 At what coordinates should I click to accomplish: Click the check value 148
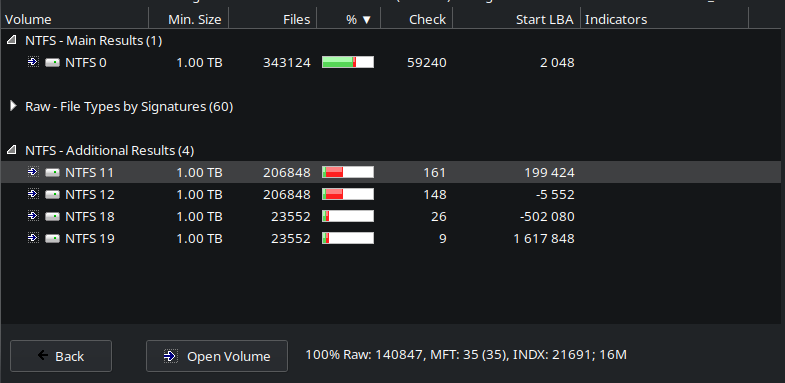[x=435, y=195]
